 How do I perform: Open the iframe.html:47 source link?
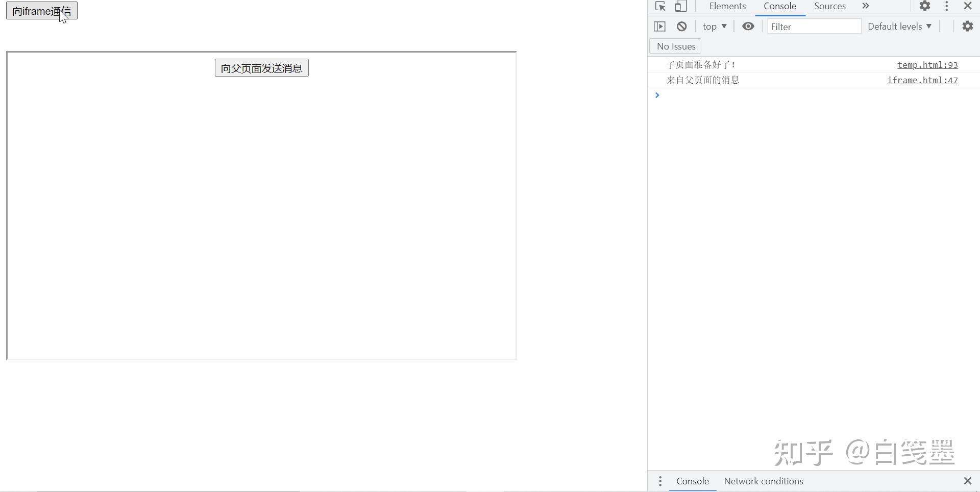(922, 80)
